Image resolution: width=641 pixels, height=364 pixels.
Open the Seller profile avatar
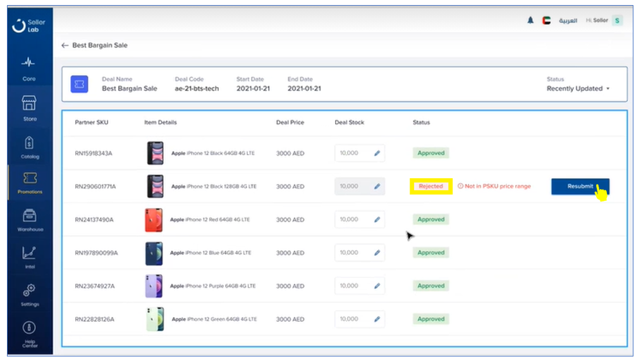[617, 20]
